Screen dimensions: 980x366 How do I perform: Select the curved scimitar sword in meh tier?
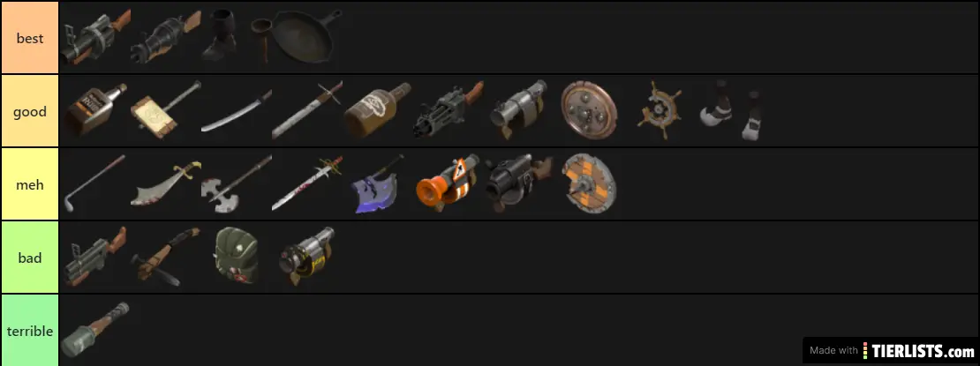166,183
